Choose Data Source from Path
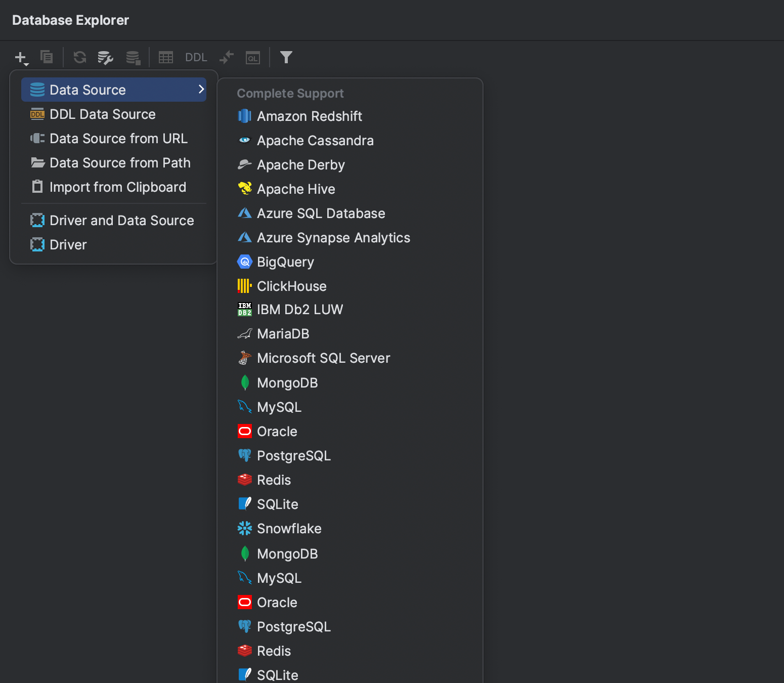Screen dimensions: 784x683 (x=120, y=162)
